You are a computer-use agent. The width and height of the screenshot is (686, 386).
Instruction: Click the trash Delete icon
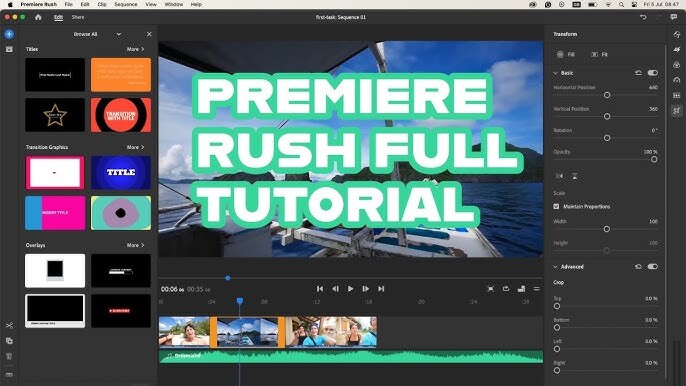tap(9, 356)
